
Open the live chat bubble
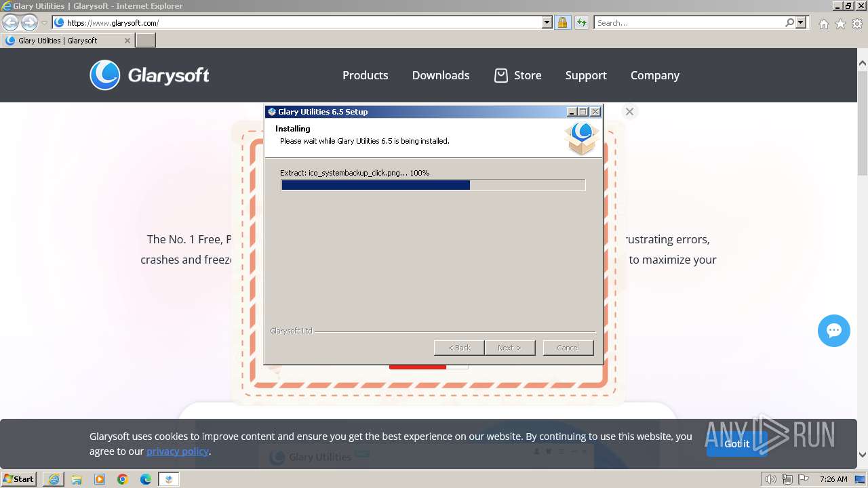coord(834,331)
